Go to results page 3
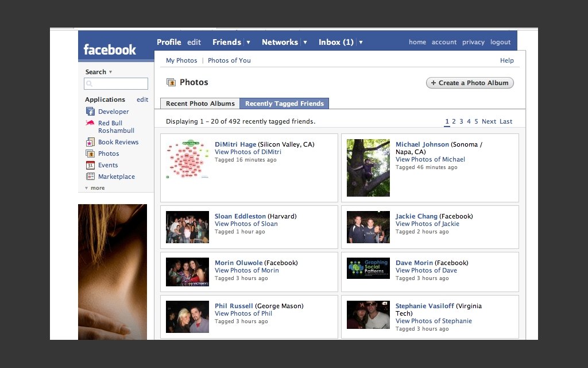This screenshot has width=588, height=368. [461, 121]
